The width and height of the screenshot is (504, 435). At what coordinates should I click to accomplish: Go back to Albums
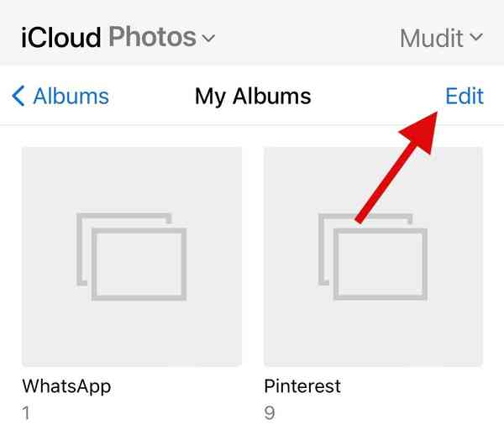pyautogui.click(x=60, y=97)
